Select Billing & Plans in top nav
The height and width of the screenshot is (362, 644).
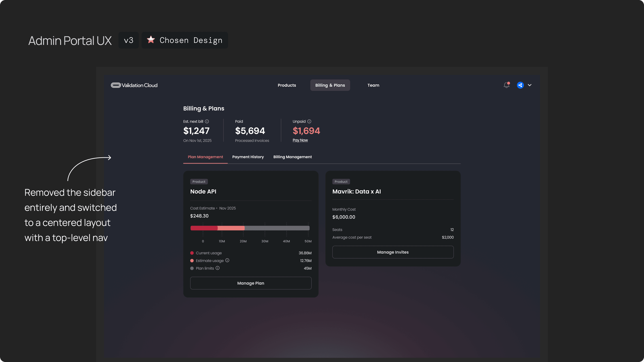click(x=330, y=85)
